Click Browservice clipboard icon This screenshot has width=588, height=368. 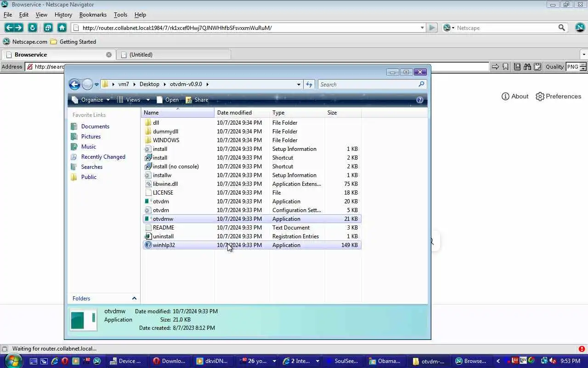click(537, 67)
